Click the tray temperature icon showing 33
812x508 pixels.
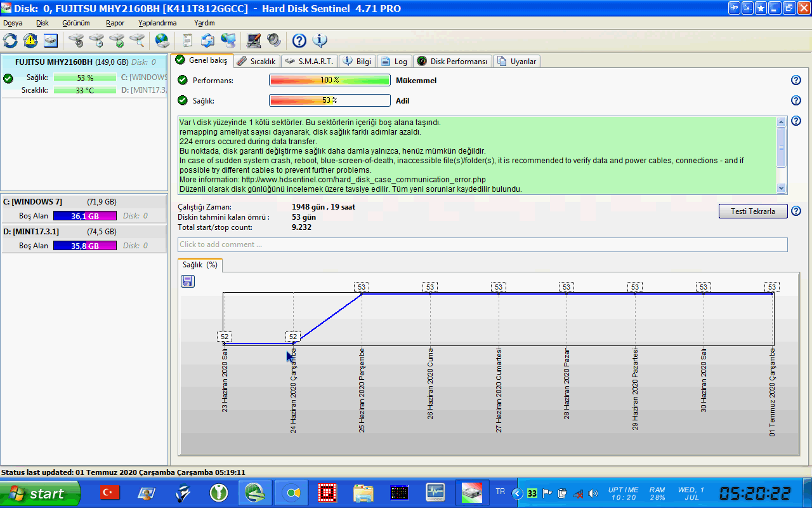(x=532, y=493)
